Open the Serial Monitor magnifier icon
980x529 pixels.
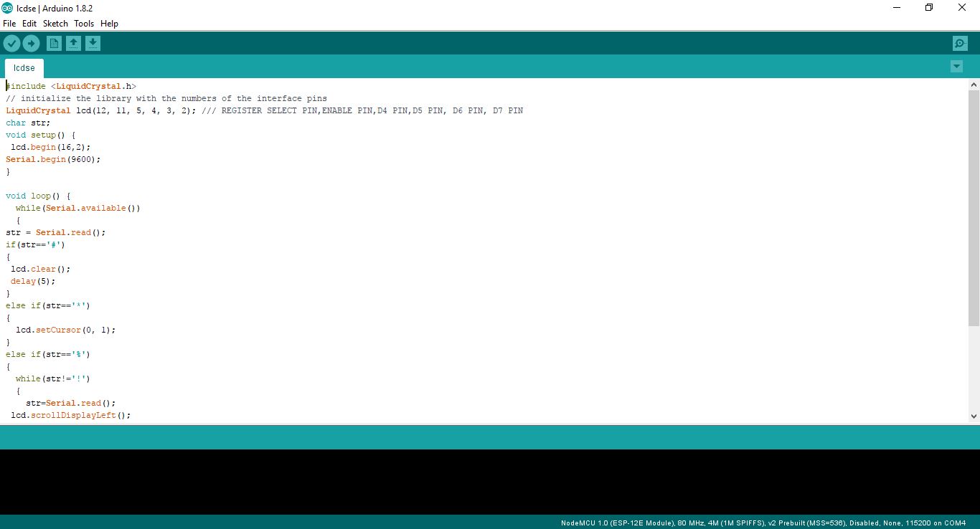click(x=960, y=44)
